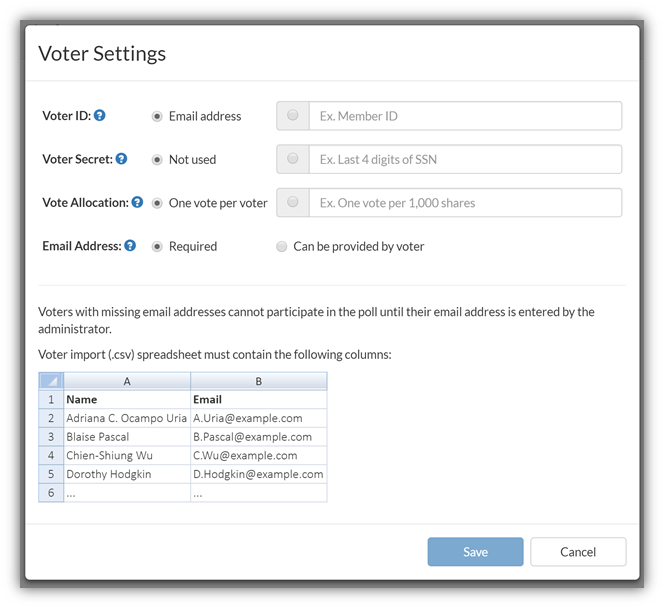Click the Vote Allocation question mark icon

tap(137, 202)
